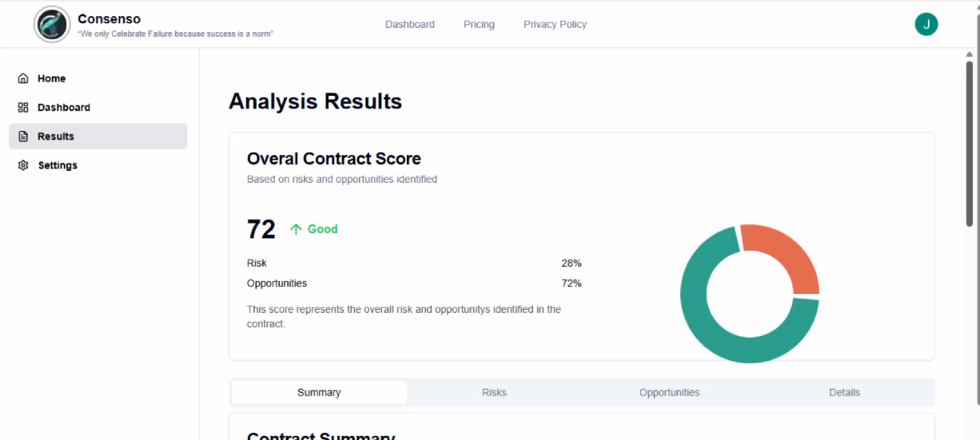Select the Summary tab
The height and width of the screenshot is (440, 980).
click(319, 392)
